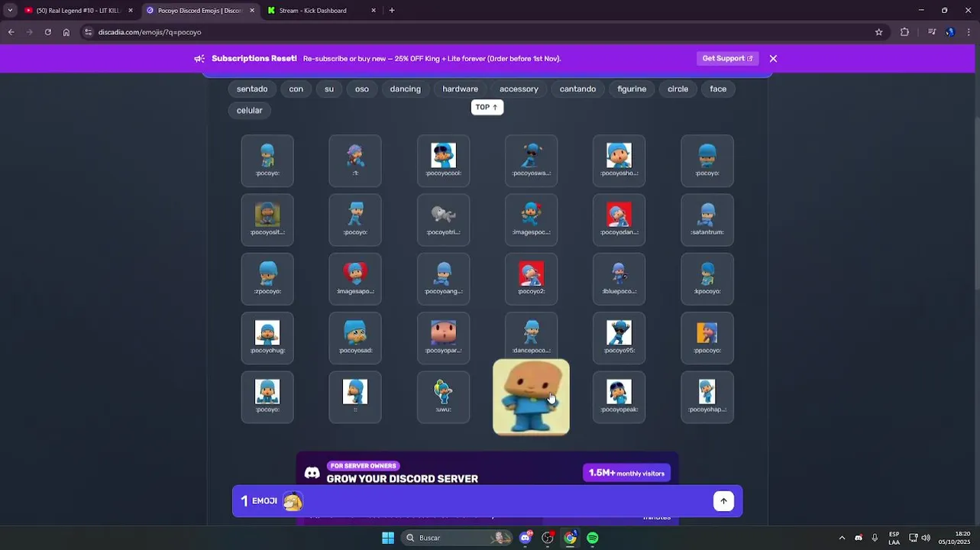Choose the :imagesapo...: heart emoji
The height and width of the screenshot is (550, 980).
pos(355,279)
